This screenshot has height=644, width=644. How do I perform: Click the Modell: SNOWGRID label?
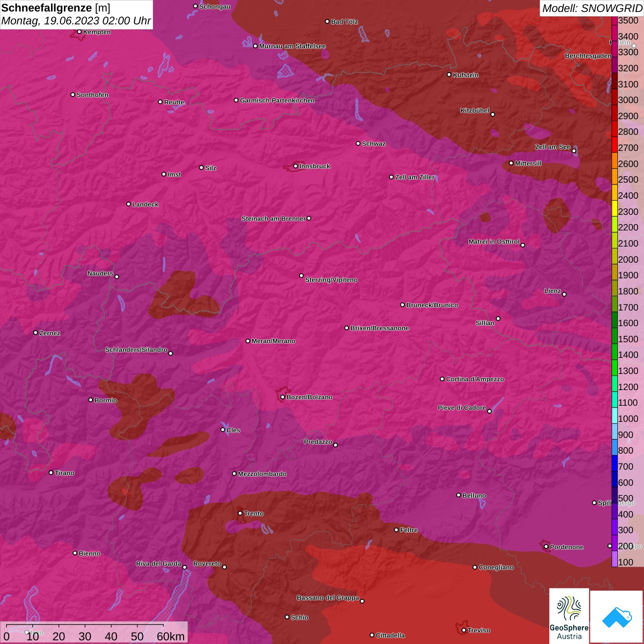(592, 8)
